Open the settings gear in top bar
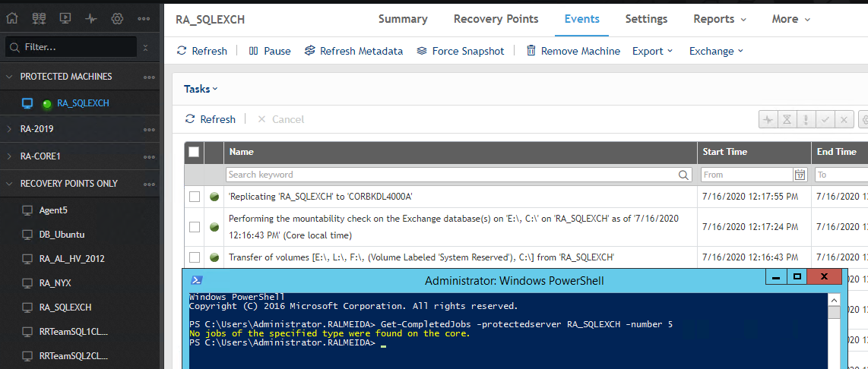The image size is (868, 369). 117,19
